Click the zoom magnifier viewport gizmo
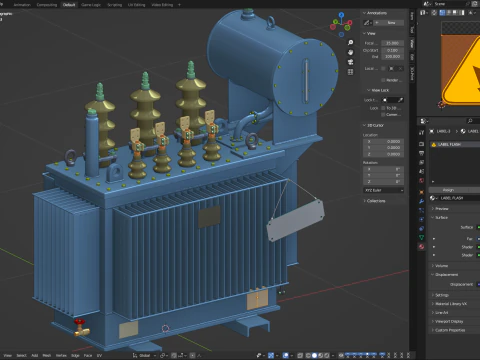Image resolution: width=480 pixels, height=360 pixels. (x=350, y=43)
